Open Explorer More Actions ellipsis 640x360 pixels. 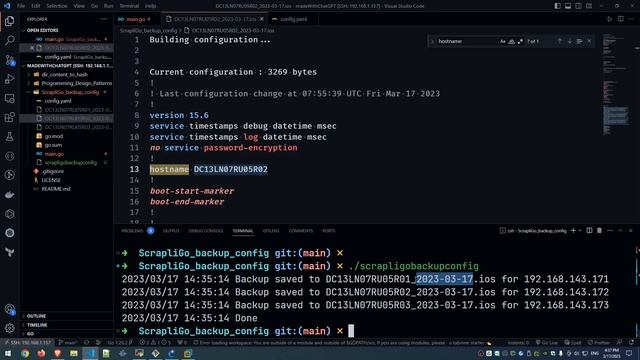pyautogui.click(x=104, y=19)
